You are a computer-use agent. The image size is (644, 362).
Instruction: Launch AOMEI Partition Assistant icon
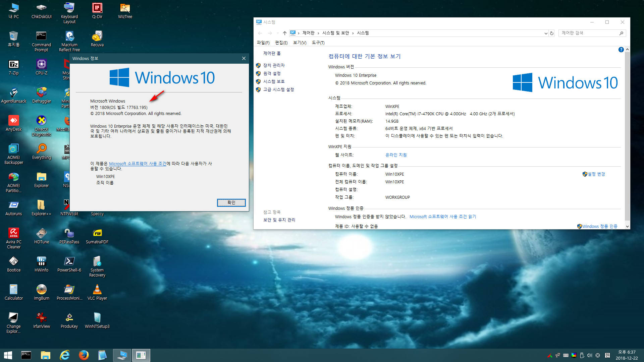pyautogui.click(x=13, y=182)
